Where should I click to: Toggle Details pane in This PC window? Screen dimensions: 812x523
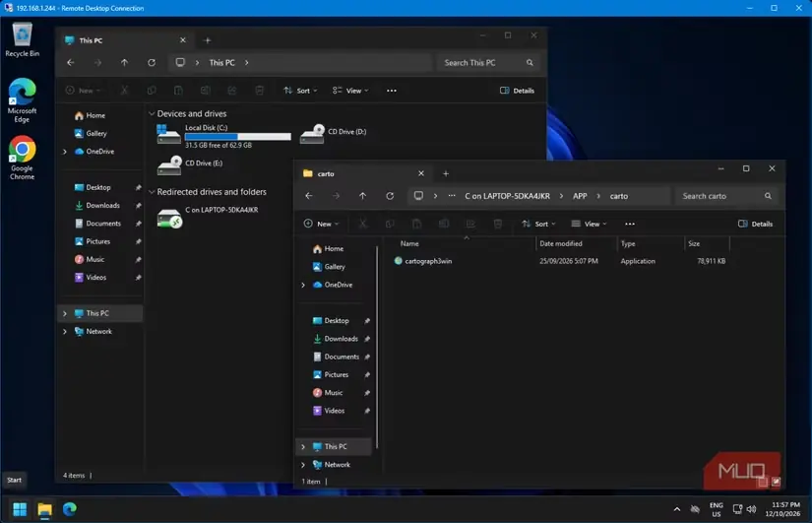tap(518, 91)
